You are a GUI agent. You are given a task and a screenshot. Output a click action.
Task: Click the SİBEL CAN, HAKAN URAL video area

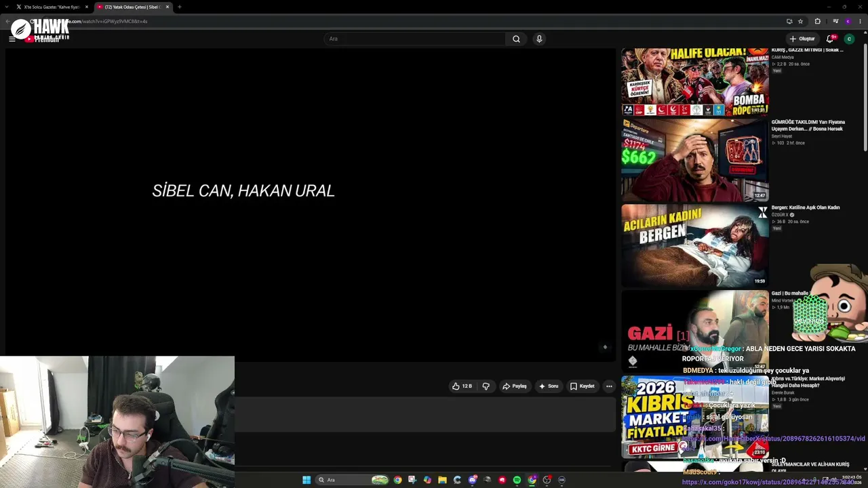[311, 205]
